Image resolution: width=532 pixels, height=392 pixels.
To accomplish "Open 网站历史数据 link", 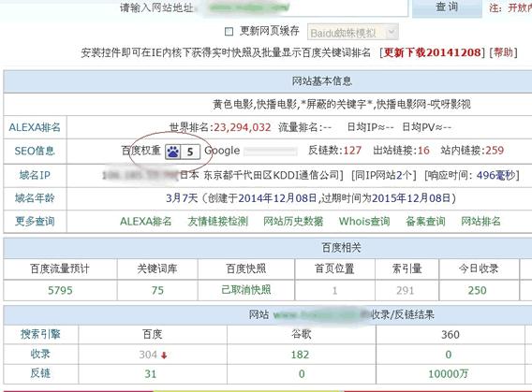I will point(293,221).
